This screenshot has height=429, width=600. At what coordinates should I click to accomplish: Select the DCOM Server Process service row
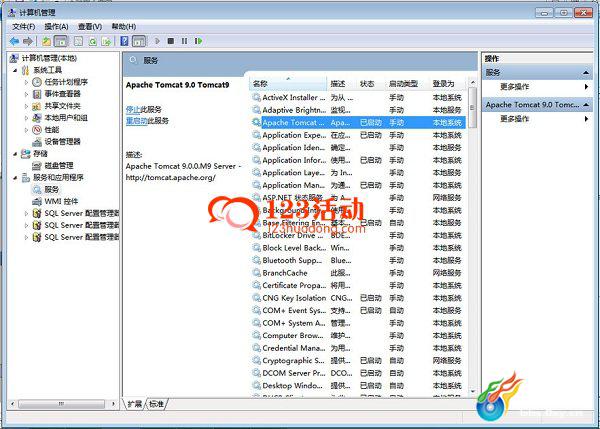pos(359,373)
